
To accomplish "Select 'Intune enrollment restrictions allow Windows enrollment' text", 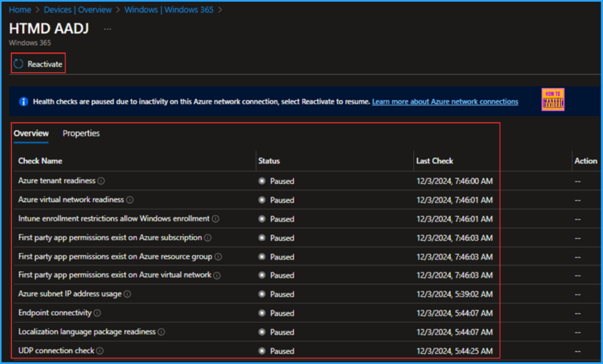I will (114, 219).
